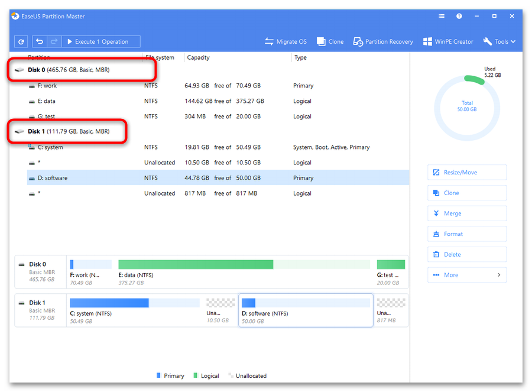Select F: work block in Disk 0 map
Image resolution: width=532 pixels, height=392 pixels.
[x=90, y=272]
